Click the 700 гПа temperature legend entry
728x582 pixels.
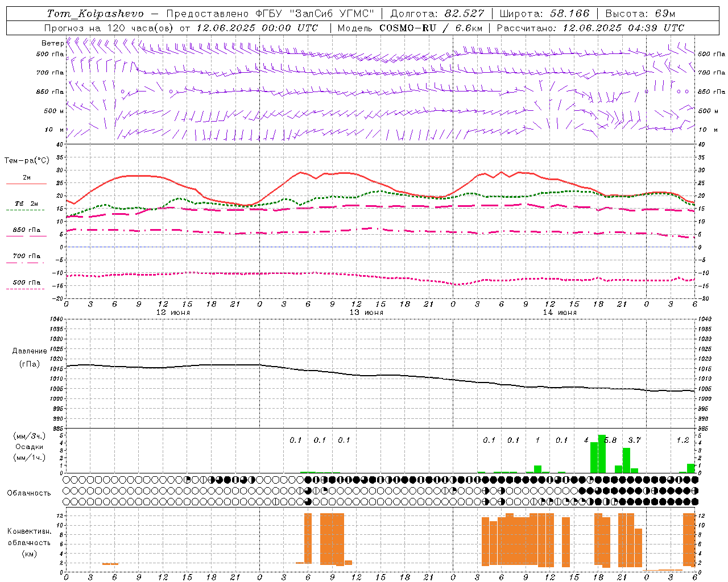(27, 256)
